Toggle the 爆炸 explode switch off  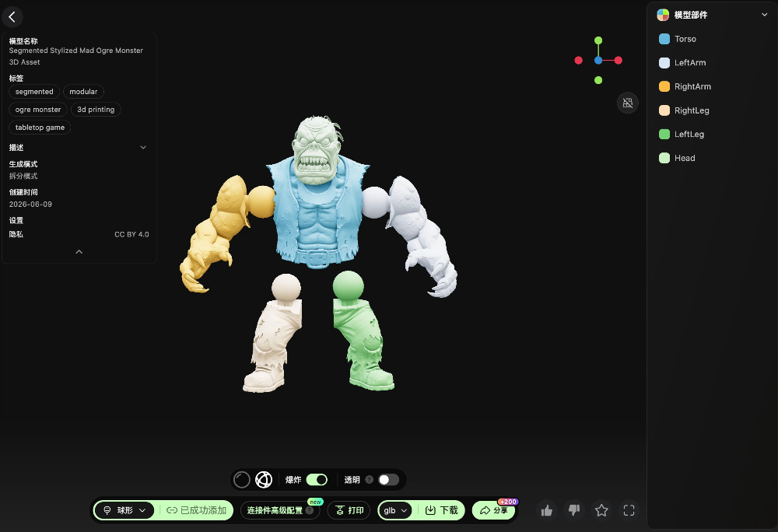click(317, 479)
